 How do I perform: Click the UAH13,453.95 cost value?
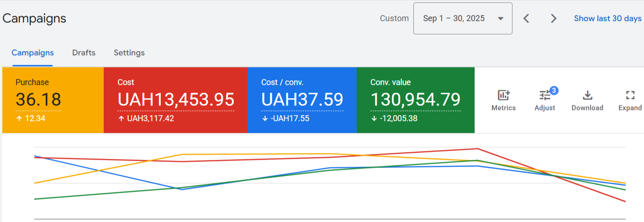(176, 100)
